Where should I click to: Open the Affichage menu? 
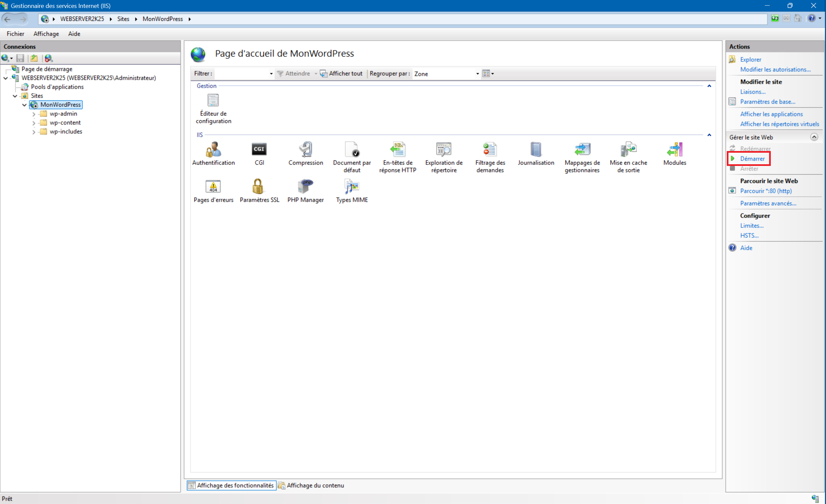click(x=46, y=34)
